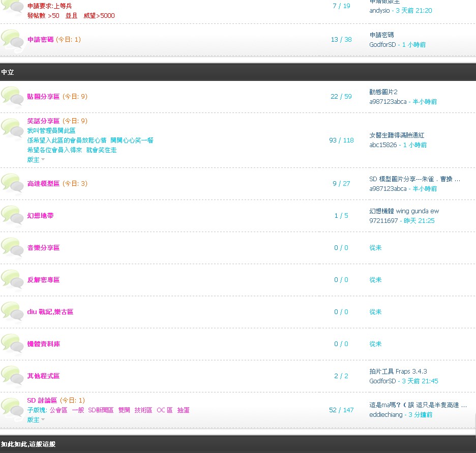Expand the 版主 dropdown under SD 討論區
This screenshot has width=476, height=453.
pos(36,420)
